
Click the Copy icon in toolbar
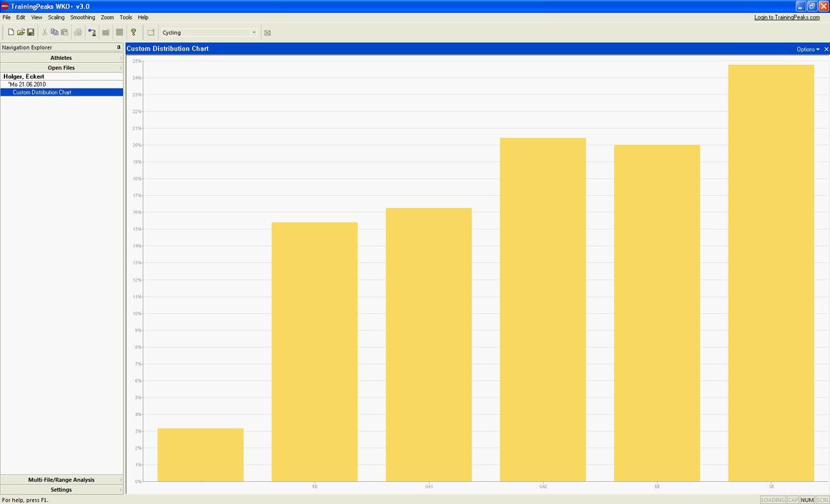(54, 32)
